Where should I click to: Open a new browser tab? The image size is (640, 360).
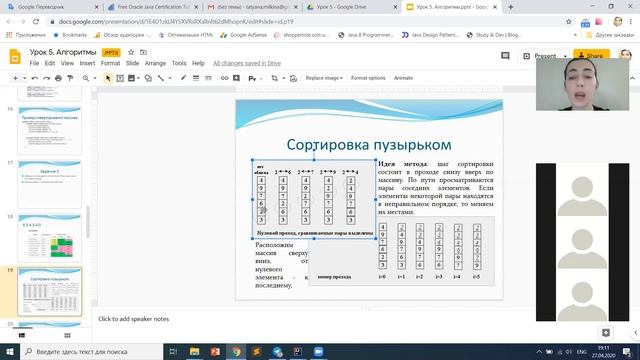tap(510, 7)
